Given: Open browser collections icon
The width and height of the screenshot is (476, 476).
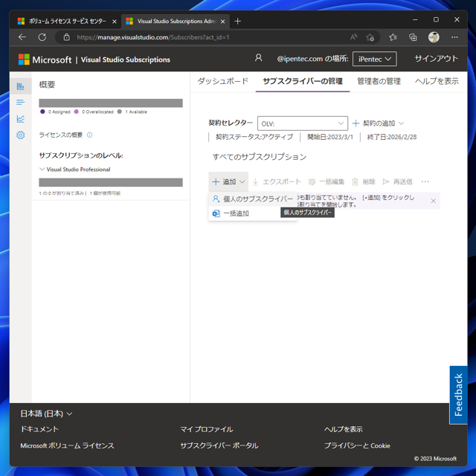Looking at the screenshot, I should click(x=413, y=37).
